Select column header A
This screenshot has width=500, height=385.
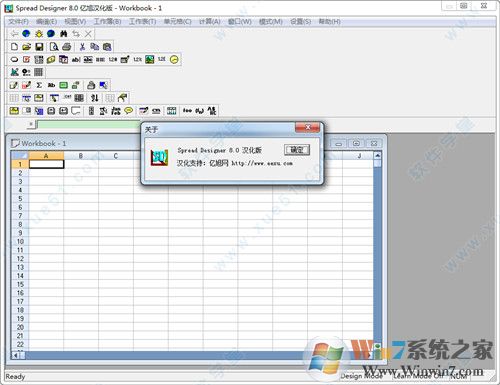point(46,156)
